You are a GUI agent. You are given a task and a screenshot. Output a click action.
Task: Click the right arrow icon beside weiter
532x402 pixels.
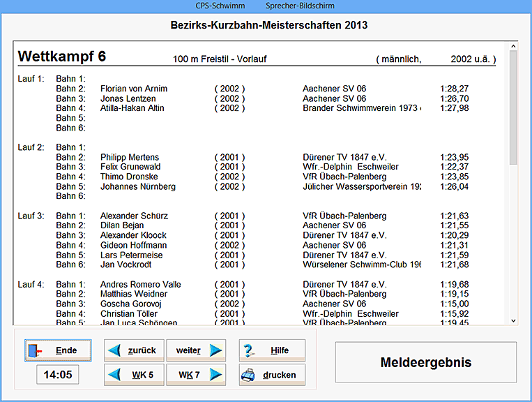point(216,350)
